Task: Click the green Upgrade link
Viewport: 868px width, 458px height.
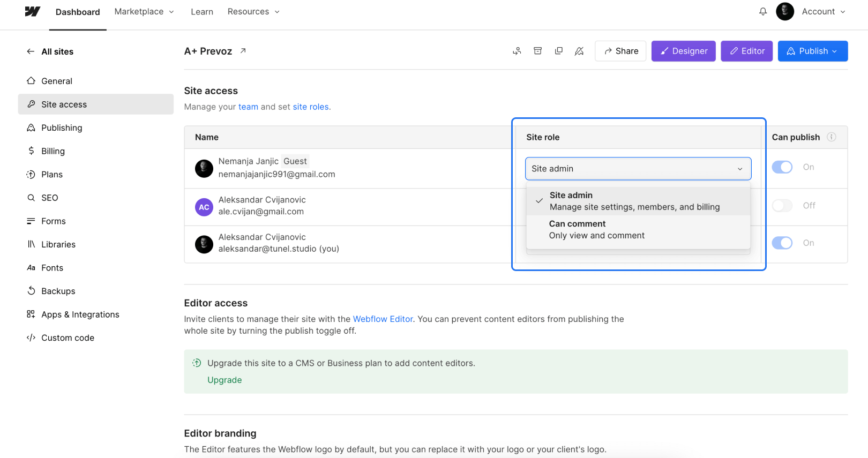Action: 225,380
